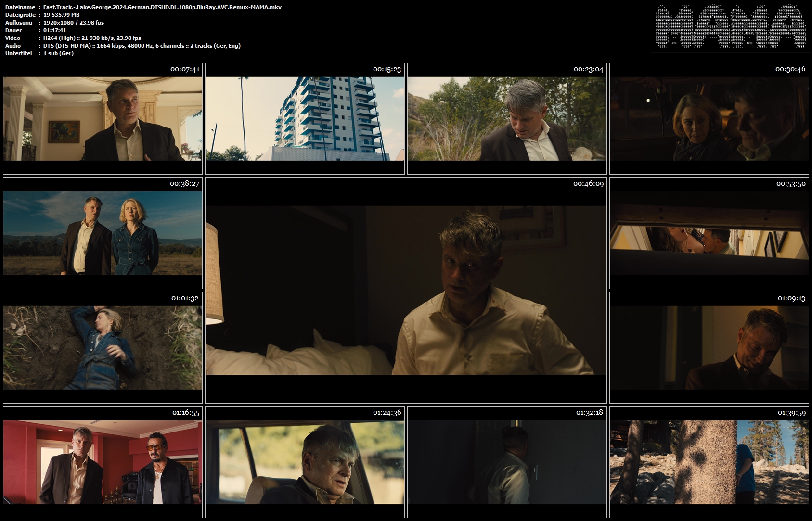Click the Dateigröße value 19 535.99 MB

[61, 15]
